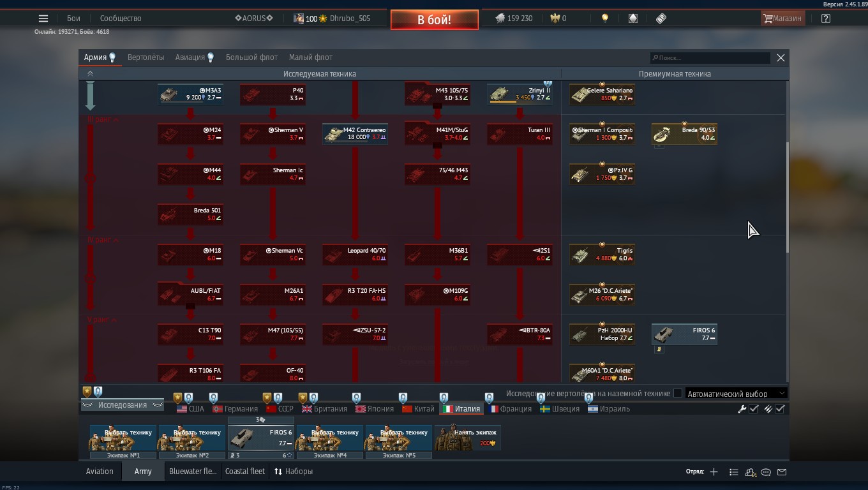Choose vehicle for Экипаж №1
The width and height of the screenshot is (868, 490).
[123, 438]
